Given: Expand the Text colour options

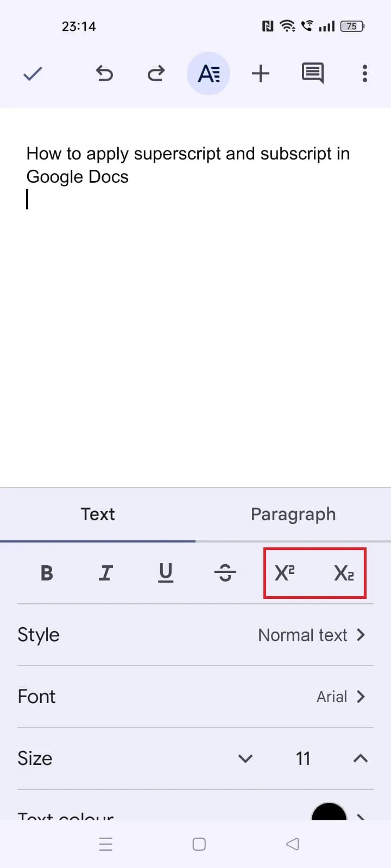Looking at the screenshot, I should tap(195, 814).
